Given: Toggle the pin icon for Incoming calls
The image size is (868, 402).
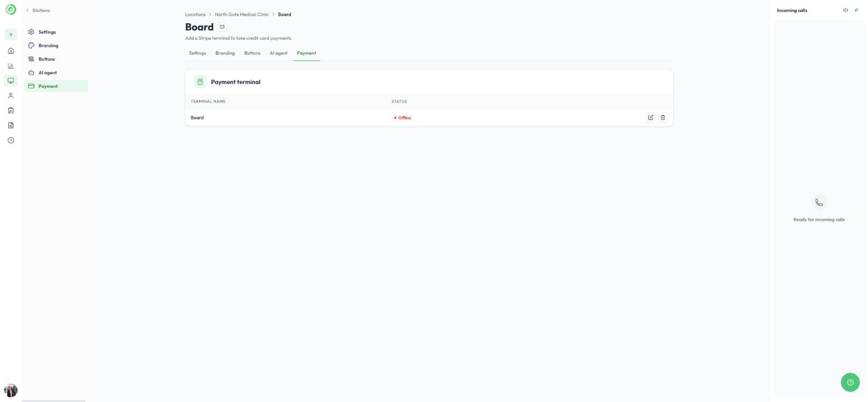Looking at the screenshot, I should [x=856, y=11].
